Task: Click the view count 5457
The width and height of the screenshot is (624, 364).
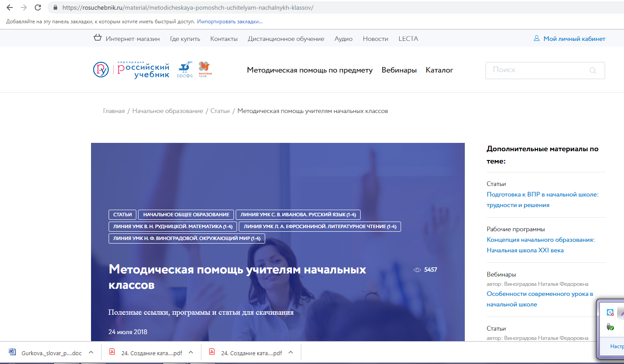Action: click(x=431, y=269)
